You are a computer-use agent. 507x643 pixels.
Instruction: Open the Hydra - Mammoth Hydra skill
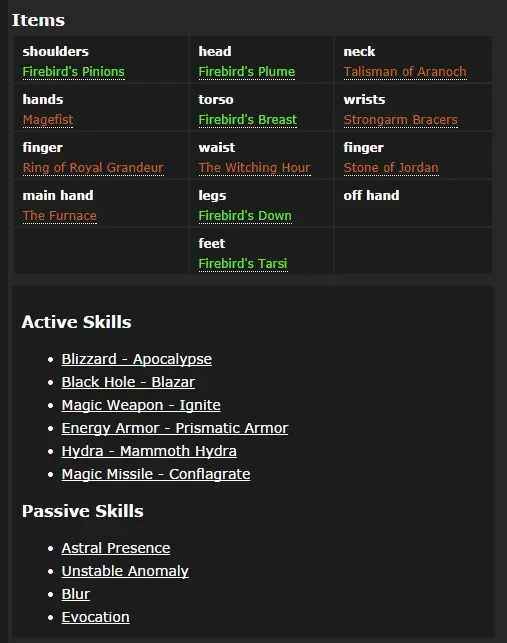point(149,451)
